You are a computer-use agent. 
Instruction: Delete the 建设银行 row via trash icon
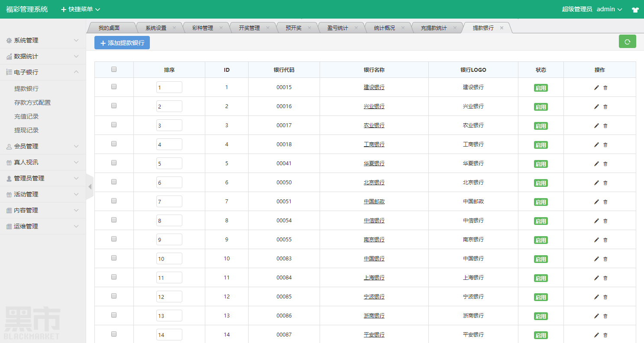(605, 88)
